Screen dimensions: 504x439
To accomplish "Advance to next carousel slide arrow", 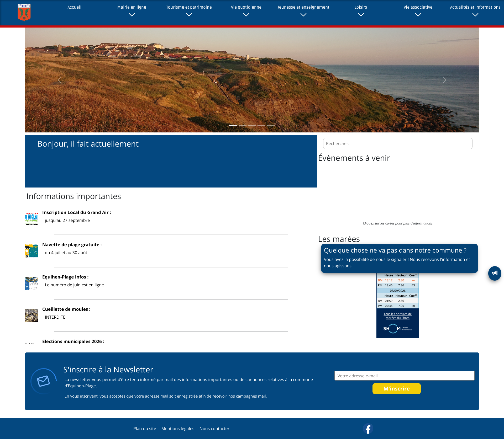I will tap(444, 80).
